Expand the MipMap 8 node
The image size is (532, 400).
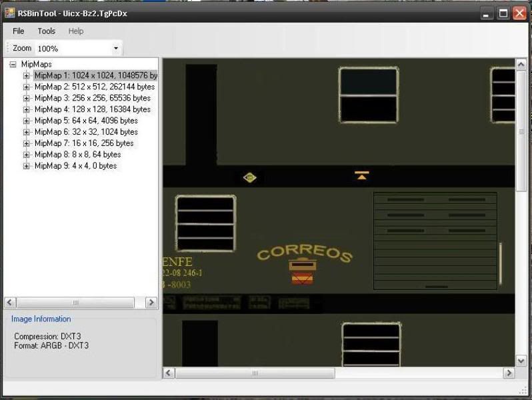click(27, 155)
